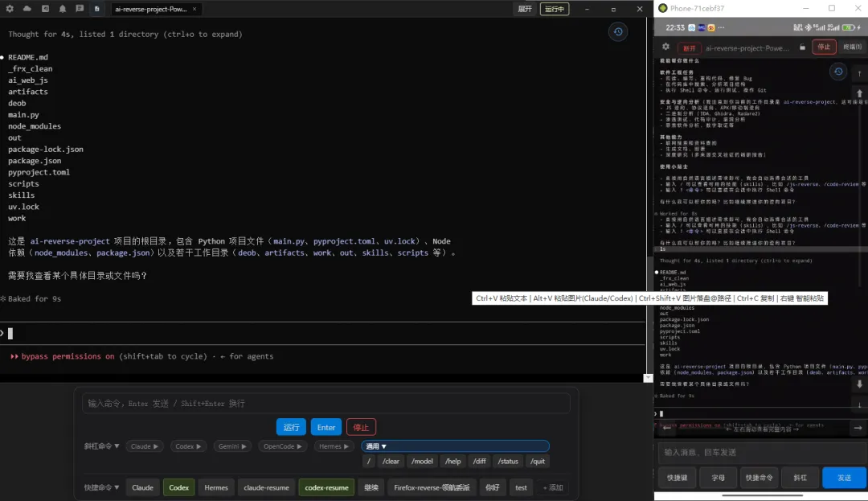Expand the Claude slash command group
The image size is (868, 501).
tap(145, 446)
